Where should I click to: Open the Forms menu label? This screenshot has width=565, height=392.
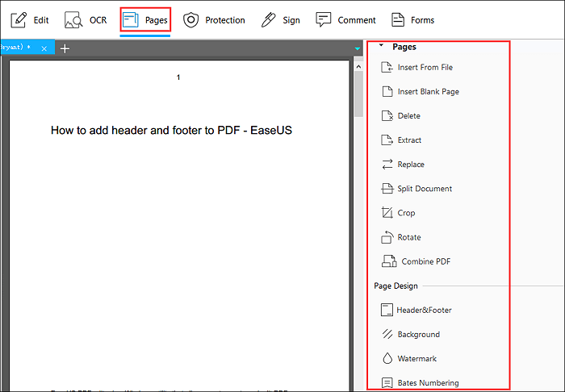(423, 20)
